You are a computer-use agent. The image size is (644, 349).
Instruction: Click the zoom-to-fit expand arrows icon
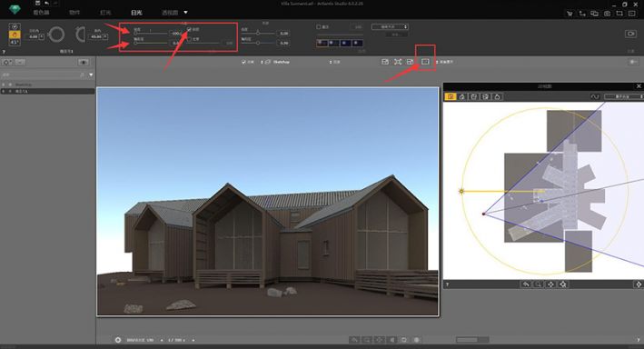click(x=398, y=62)
